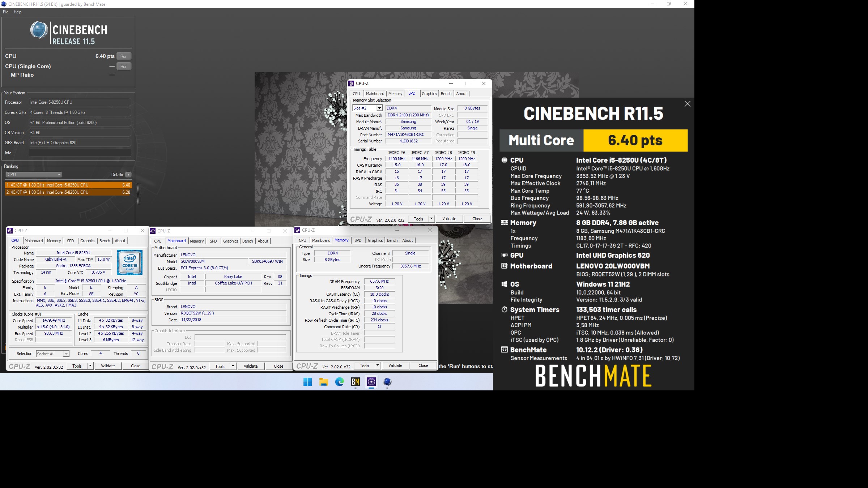The height and width of the screenshot is (488, 868).
Task: Switch to SPD tab in CPU tab window
Action: coord(71,241)
